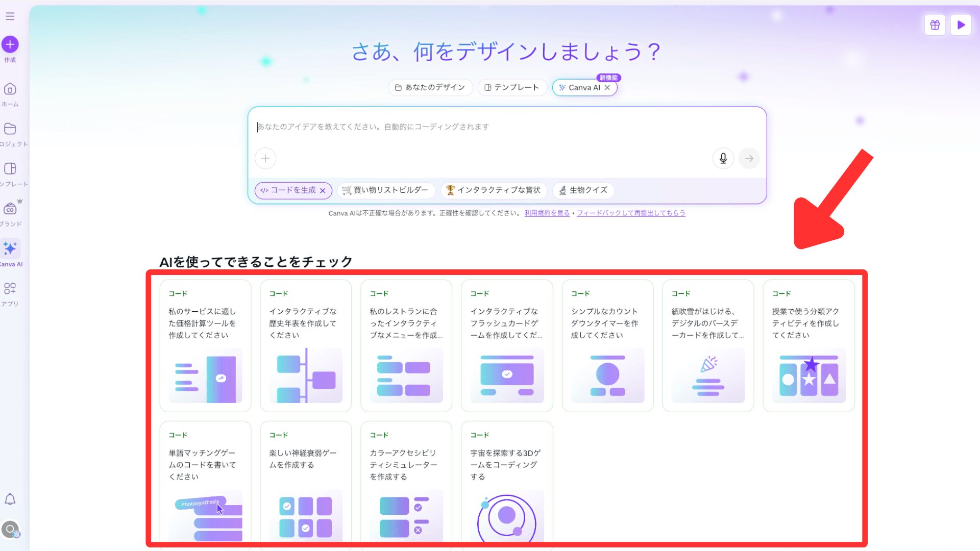Click the send arrow button in prompt box
980x551 pixels.
[x=749, y=159]
